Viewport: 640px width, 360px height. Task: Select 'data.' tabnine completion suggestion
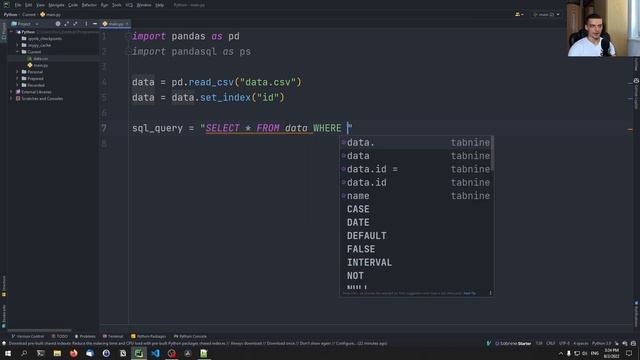[x=416, y=142]
